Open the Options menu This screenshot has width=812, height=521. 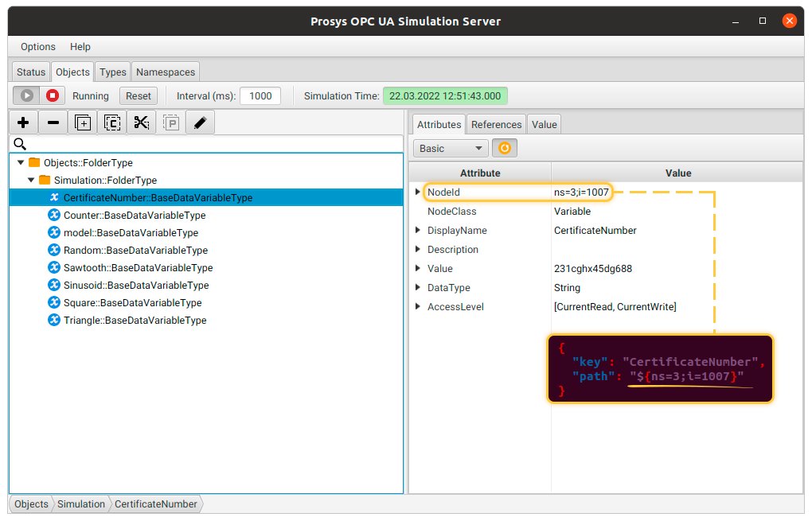pos(37,47)
